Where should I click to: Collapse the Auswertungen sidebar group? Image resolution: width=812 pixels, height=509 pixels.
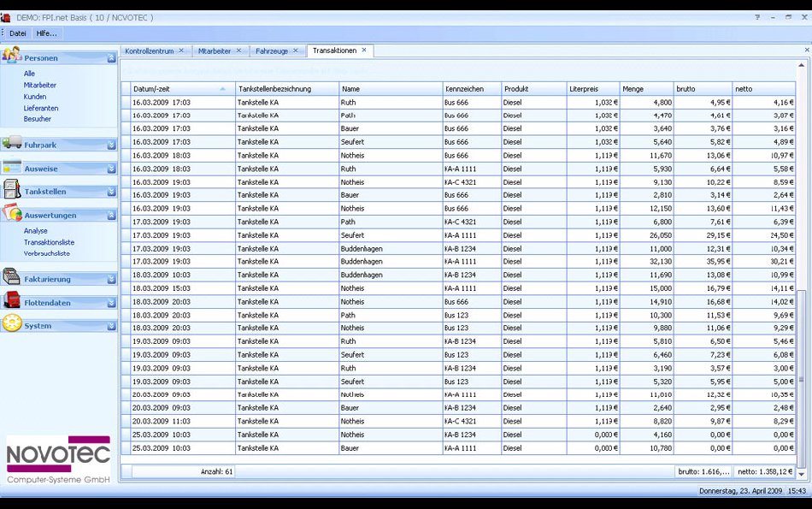(111, 216)
